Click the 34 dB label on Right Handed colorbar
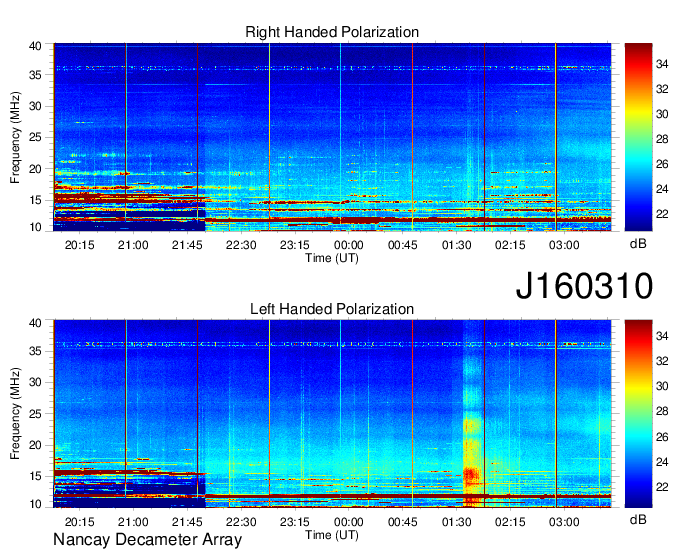 (662, 65)
